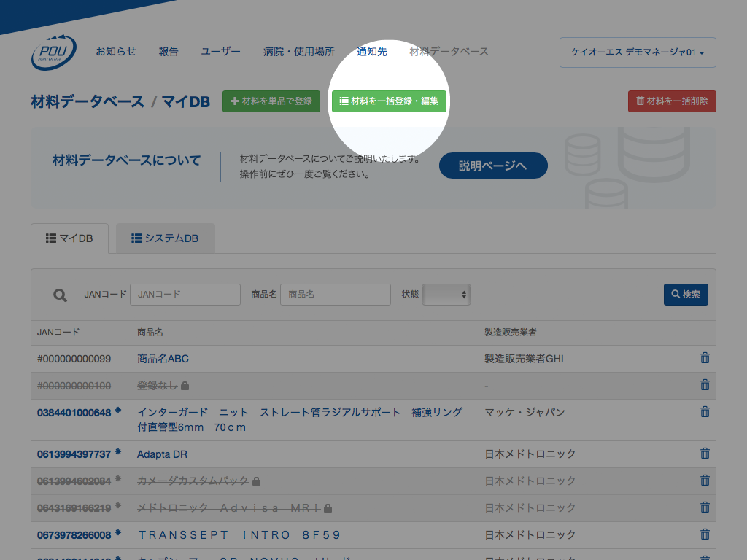Open the お知らせ menu item
The height and width of the screenshot is (560, 747).
[116, 52]
